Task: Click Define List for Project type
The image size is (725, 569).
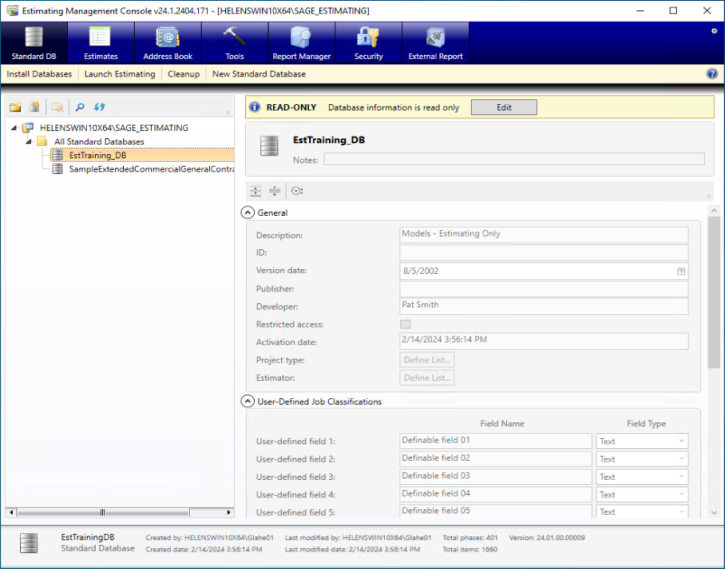Action: 427,360
